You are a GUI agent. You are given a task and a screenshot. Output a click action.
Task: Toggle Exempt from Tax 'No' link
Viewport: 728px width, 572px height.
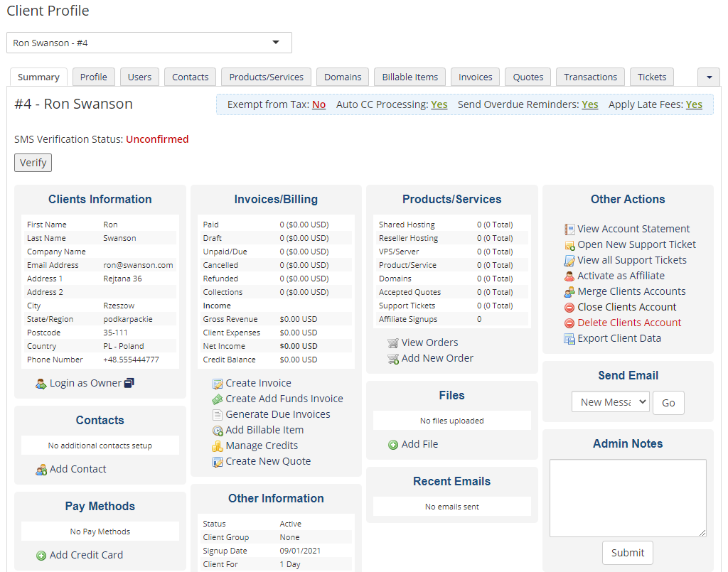[x=318, y=104]
